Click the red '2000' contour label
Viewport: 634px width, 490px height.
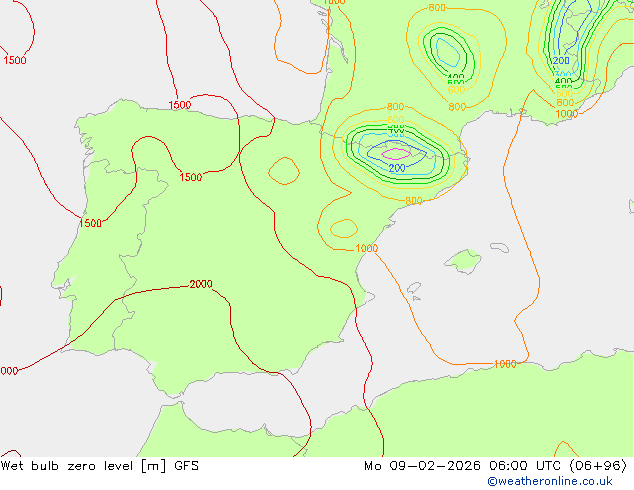(201, 284)
